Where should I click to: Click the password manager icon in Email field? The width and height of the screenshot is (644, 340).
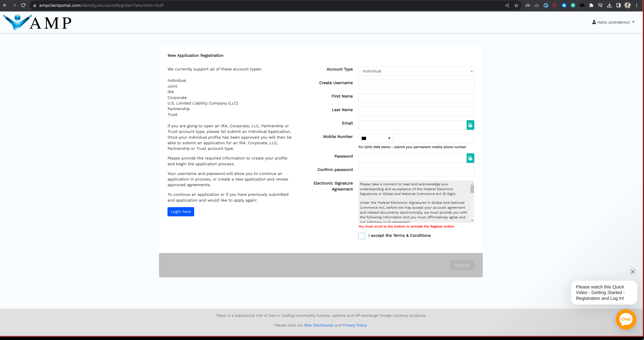tap(470, 125)
